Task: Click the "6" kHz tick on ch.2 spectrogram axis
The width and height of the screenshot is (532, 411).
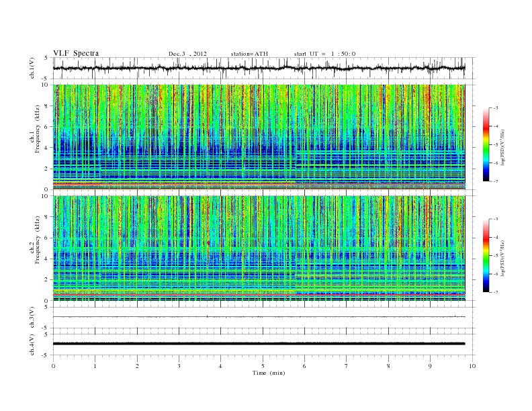Action: click(x=46, y=238)
